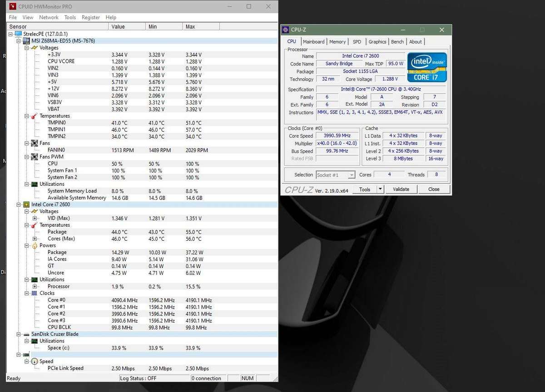Viewport: 545px width, 392px height.
Task: Click the Utilizations icon under Intel Core i7 2600
Action: click(35, 279)
